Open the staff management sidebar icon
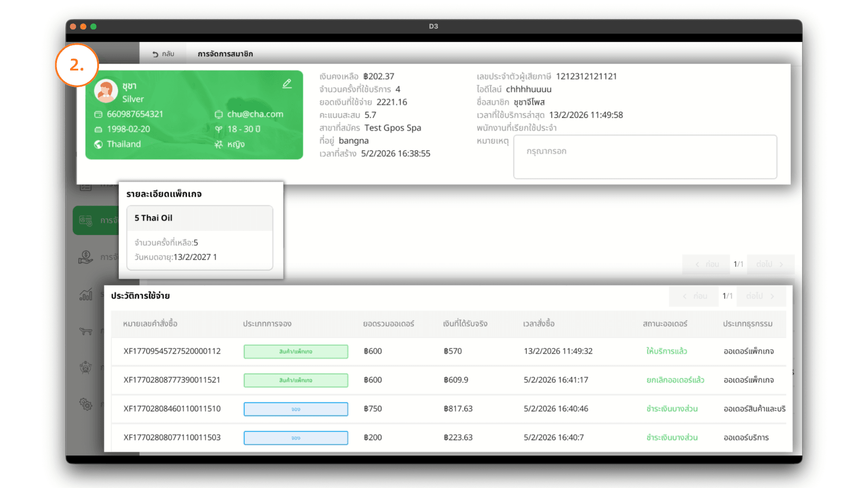 86,367
